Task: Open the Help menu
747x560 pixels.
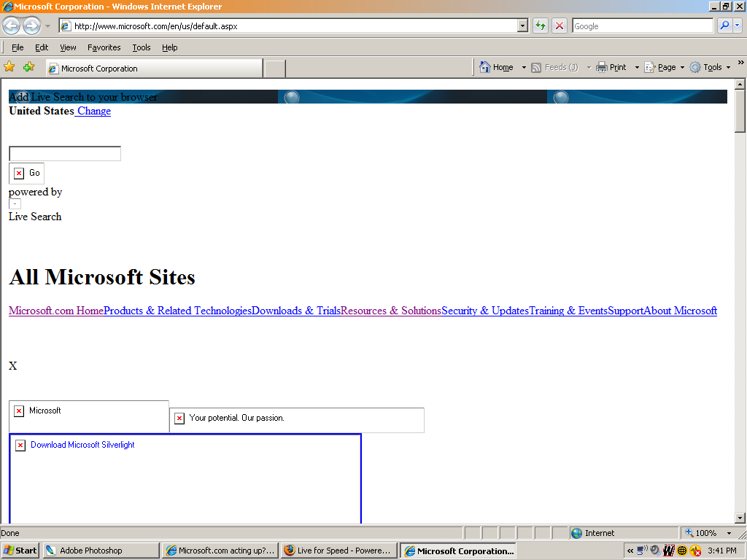Action: (x=169, y=47)
